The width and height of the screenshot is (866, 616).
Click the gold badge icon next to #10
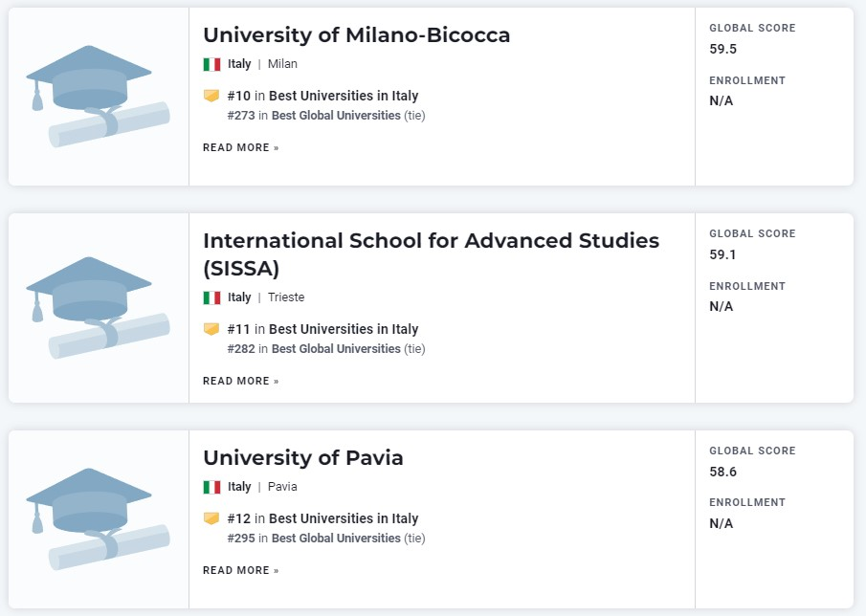pos(211,96)
